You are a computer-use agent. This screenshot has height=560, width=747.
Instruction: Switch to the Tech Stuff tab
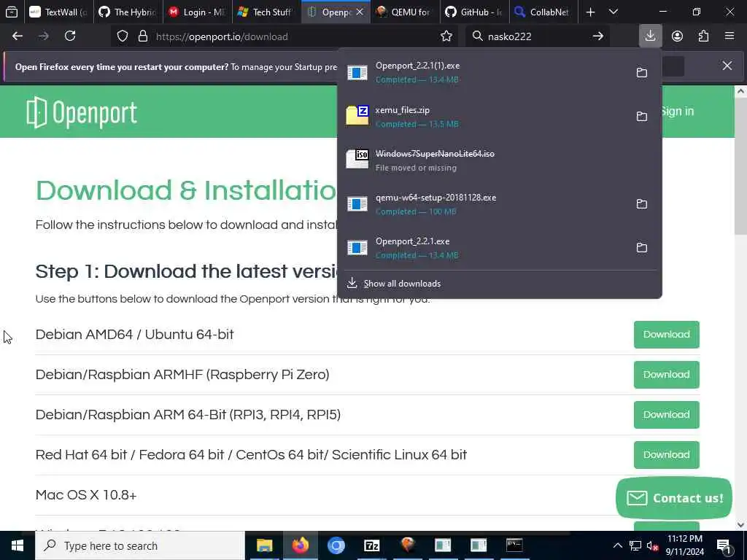(267, 12)
